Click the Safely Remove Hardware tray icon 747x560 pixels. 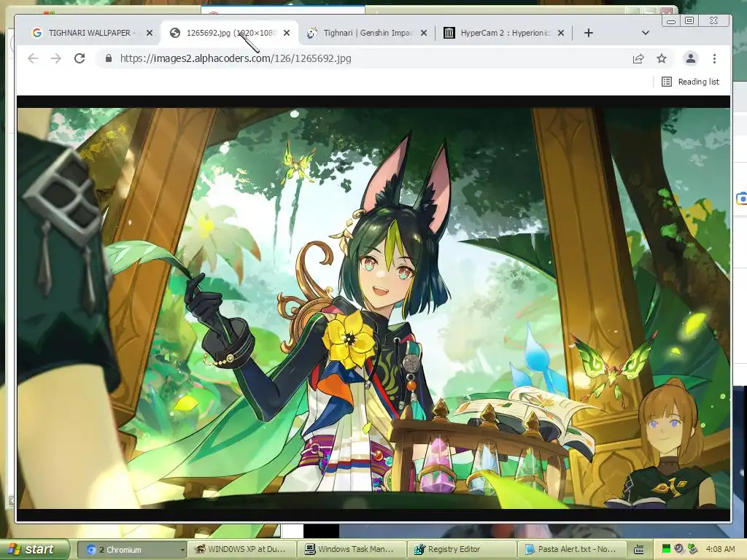pyautogui.click(x=693, y=550)
